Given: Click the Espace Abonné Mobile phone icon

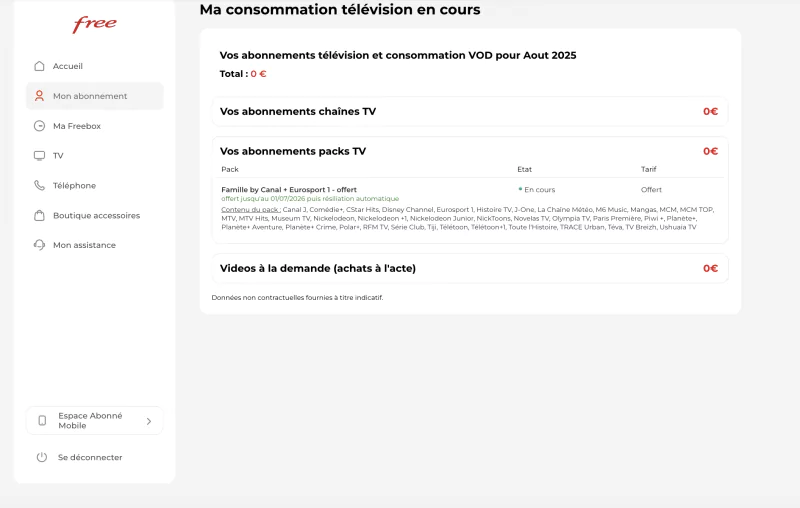Looking at the screenshot, I should click(x=42, y=421).
